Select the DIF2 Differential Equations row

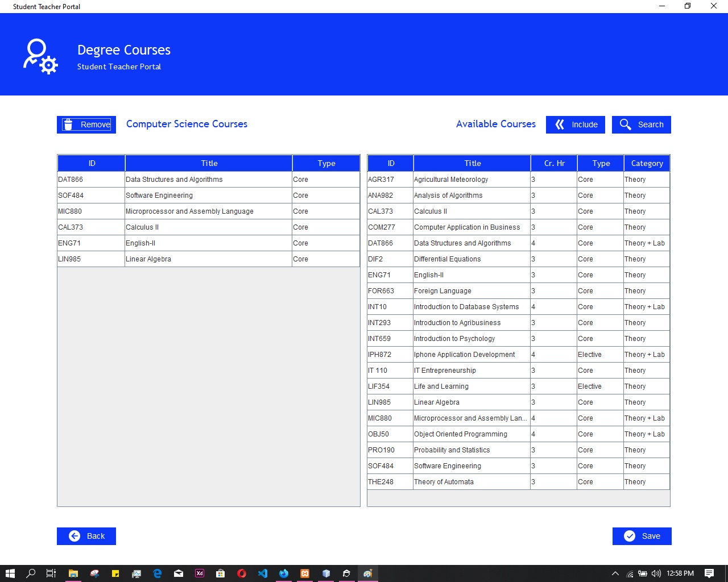click(519, 259)
